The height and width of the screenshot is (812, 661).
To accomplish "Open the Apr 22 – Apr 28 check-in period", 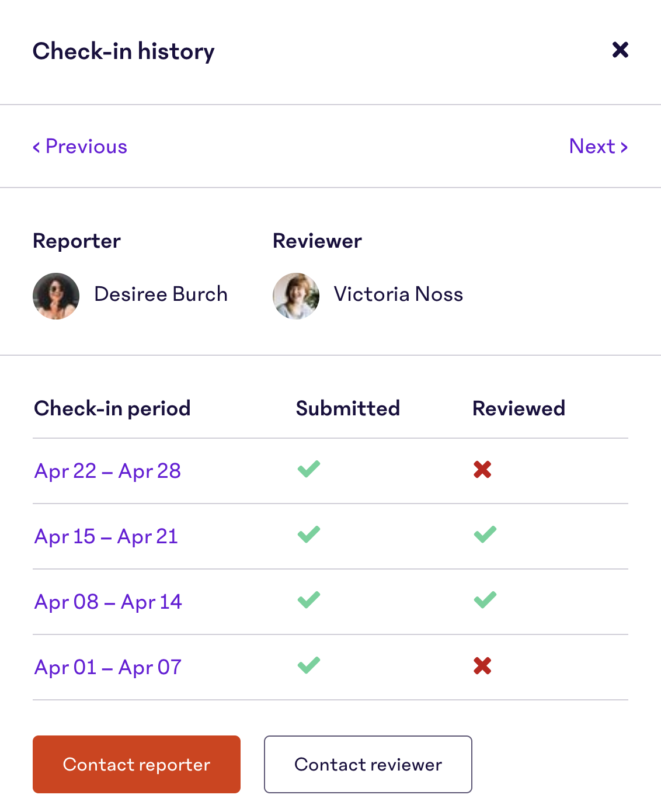I will tap(107, 471).
